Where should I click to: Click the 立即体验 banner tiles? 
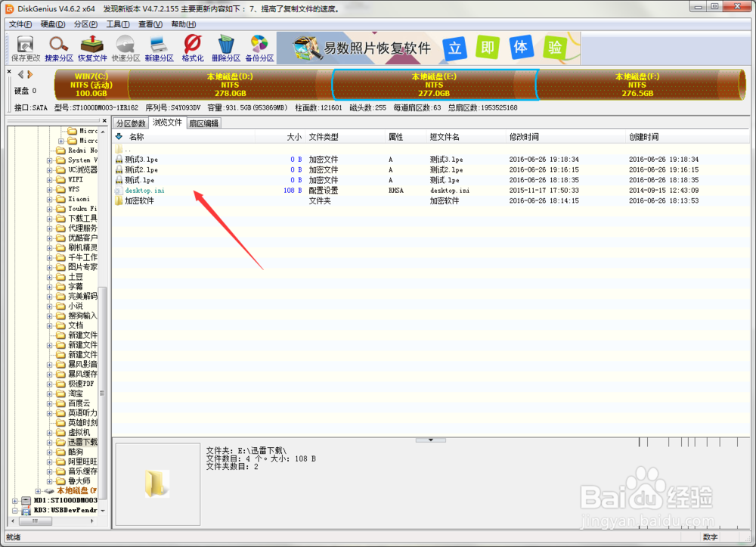503,48
